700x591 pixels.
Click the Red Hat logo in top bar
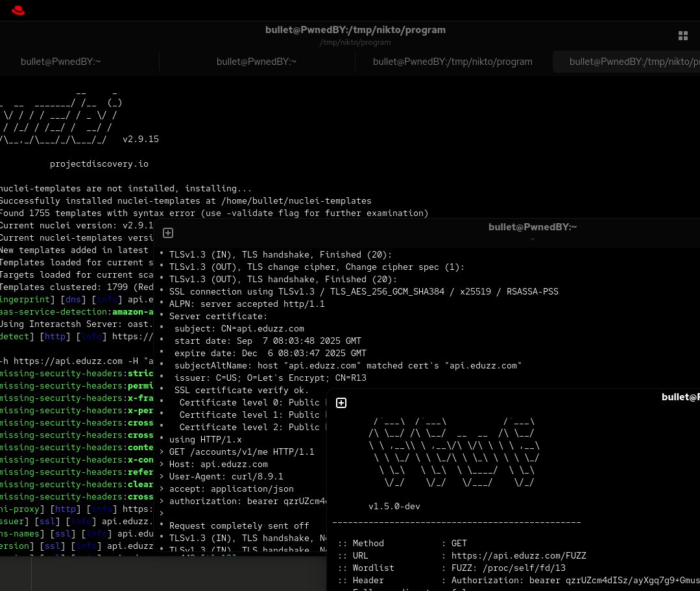click(x=18, y=10)
